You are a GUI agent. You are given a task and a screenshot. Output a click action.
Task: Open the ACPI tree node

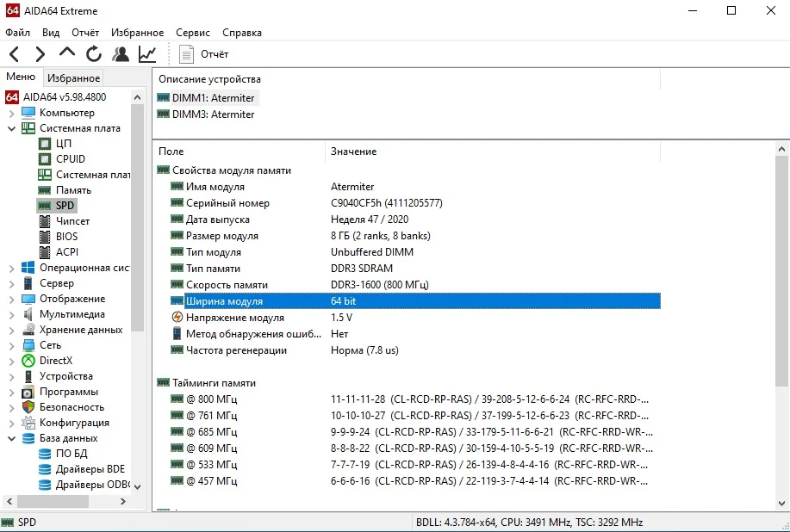[67, 252]
